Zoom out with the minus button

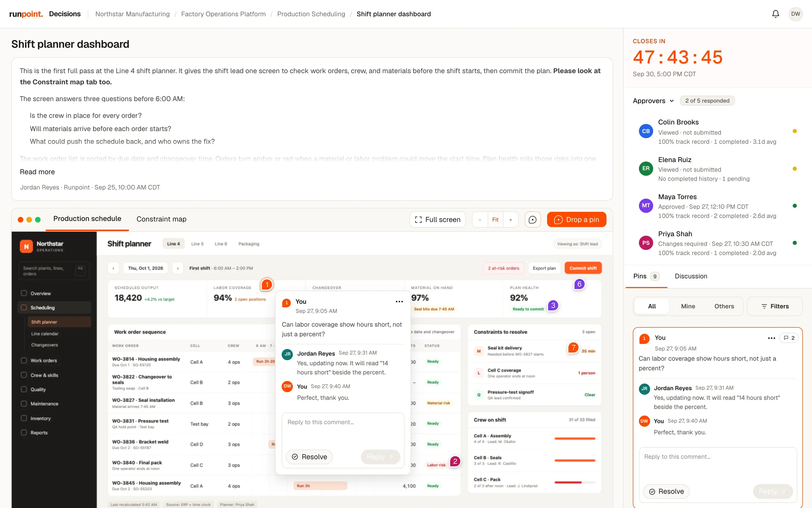[480, 219]
